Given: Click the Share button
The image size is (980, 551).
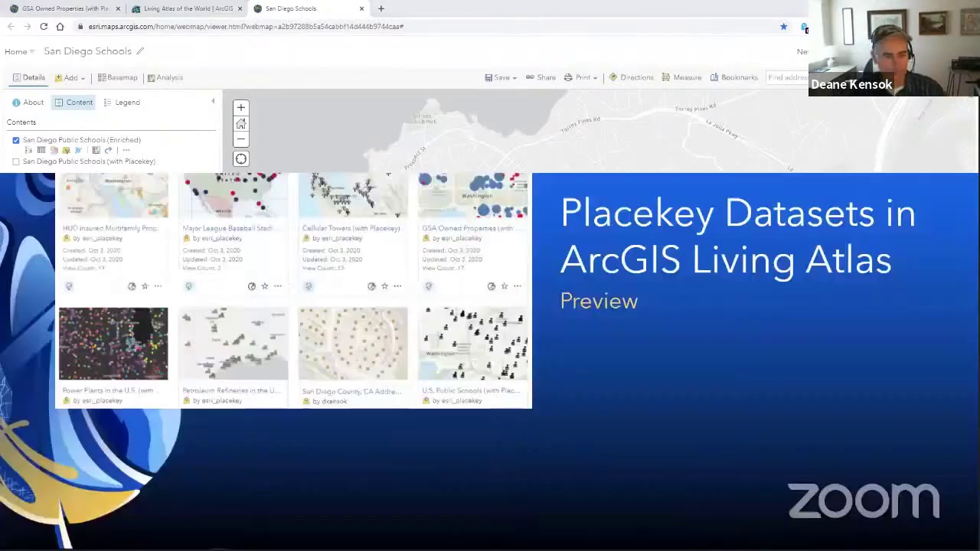Looking at the screenshot, I should coord(541,77).
